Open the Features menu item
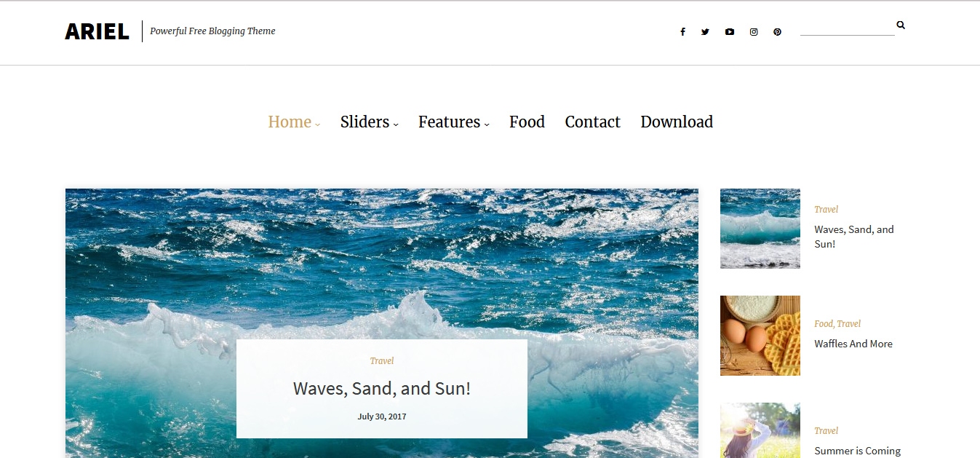Screen dimensions: 980x458 pos(449,122)
